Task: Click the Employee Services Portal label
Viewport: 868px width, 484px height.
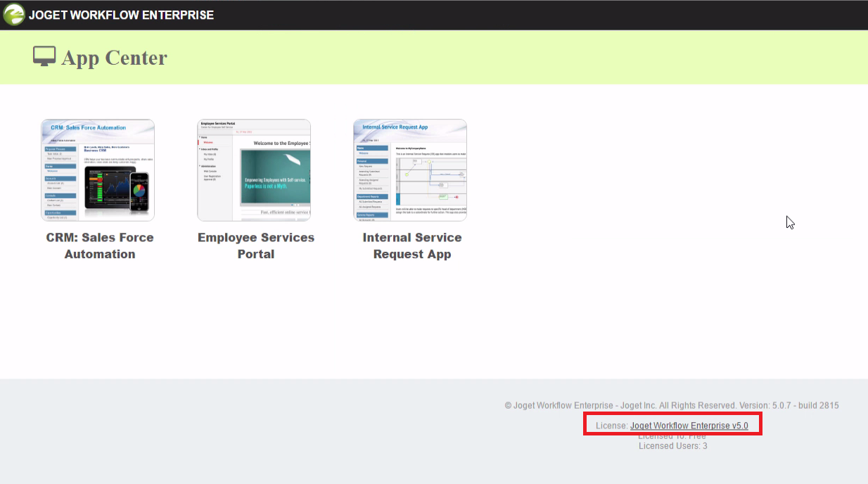Action: point(256,246)
